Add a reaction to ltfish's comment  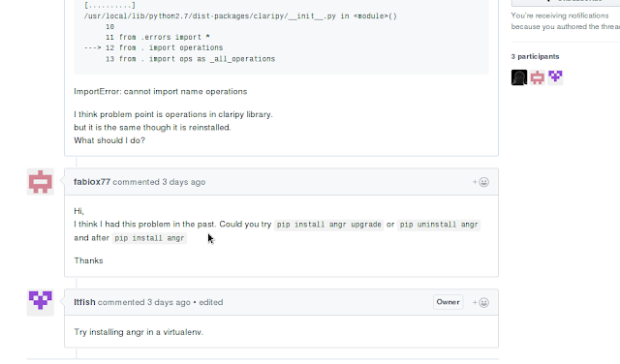pyautogui.click(x=480, y=303)
